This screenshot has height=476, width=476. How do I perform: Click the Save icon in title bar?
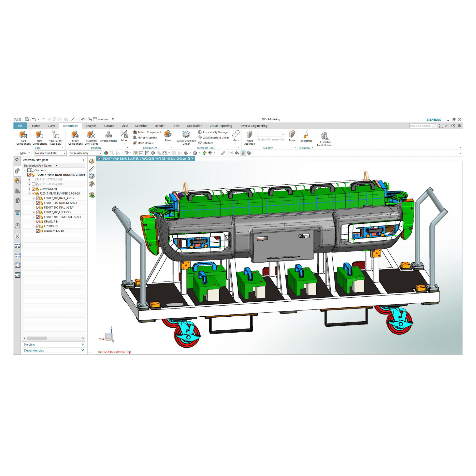click(x=27, y=119)
